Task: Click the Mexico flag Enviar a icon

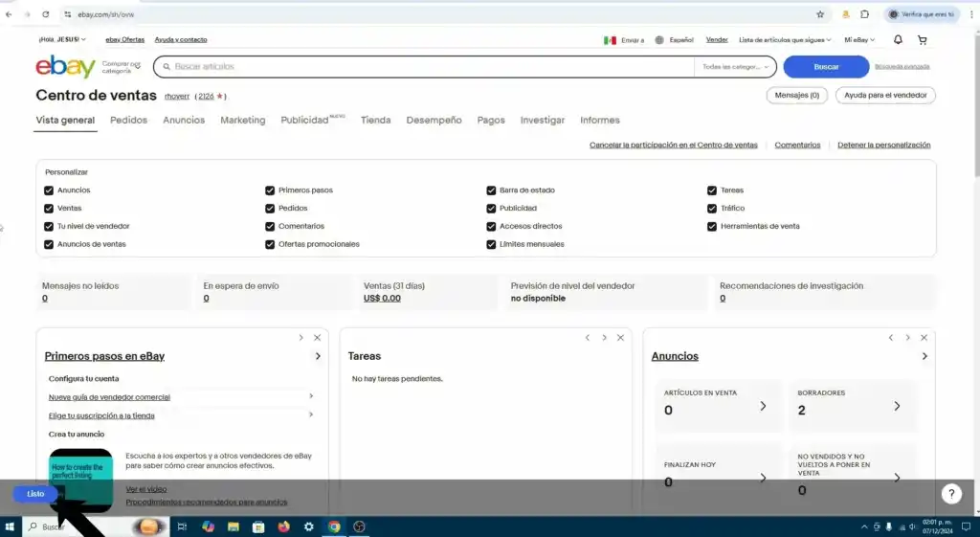Action: pos(610,40)
